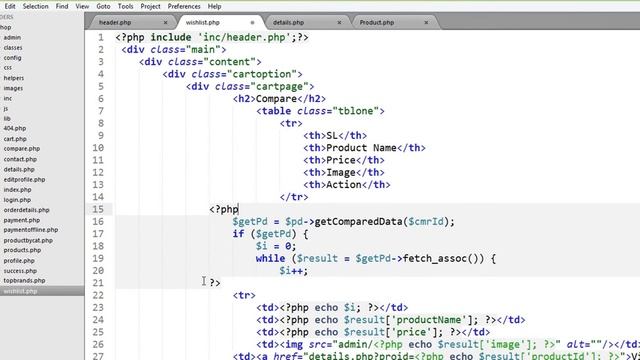Click 'productName' key on line 24
Image resolution: width=640 pixels, height=360 pixels.
click(x=429, y=320)
